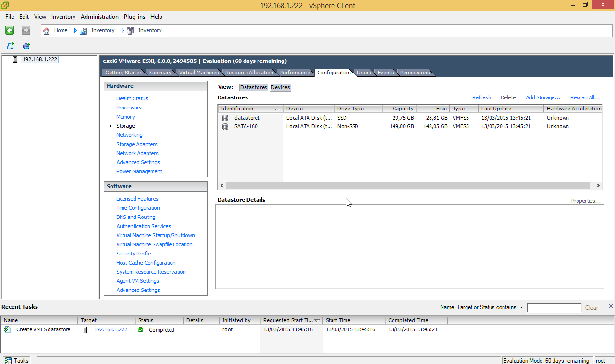Open datastore Properties... link
Image resolution: width=615 pixels, height=364 pixels.
click(x=586, y=201)
